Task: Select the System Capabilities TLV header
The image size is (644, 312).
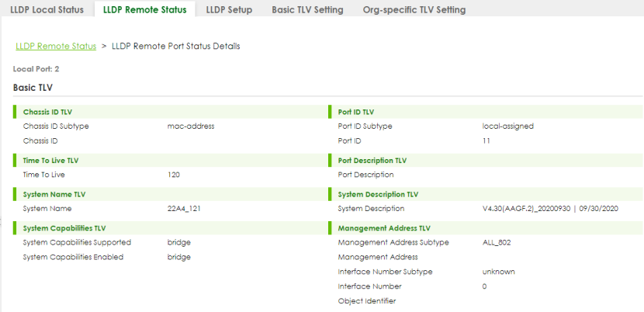Action: (x=64, y=228)
